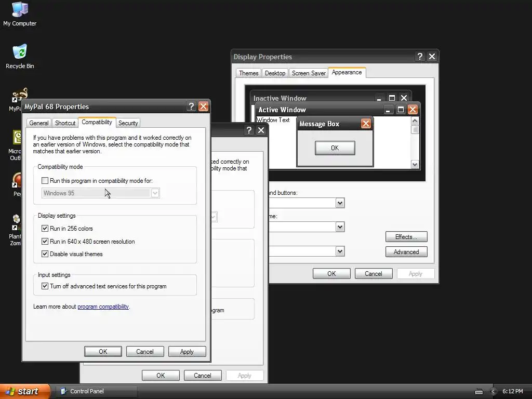Click Apply in MyPal 68 Properties
Image resolution: width=532 pixels, height=399 pixels.
pos(187,352)
